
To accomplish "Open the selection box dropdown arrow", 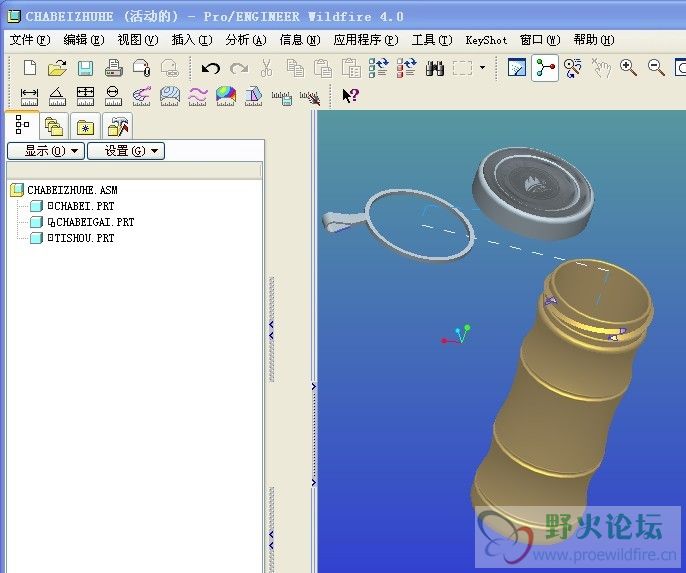I will [x=483, y=67].
